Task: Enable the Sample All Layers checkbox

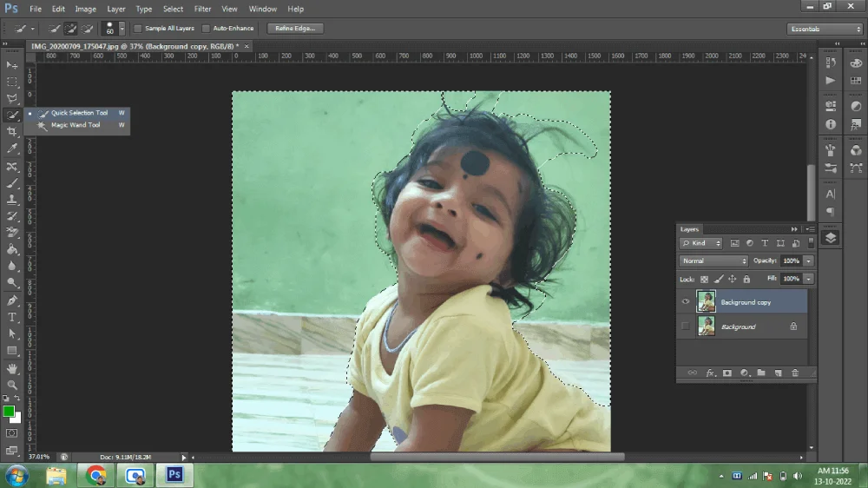Action: click(x=138, y=29)
